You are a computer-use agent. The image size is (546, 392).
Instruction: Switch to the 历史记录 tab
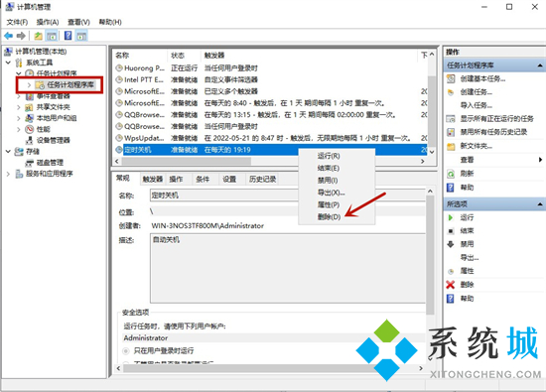click(262, 179)
